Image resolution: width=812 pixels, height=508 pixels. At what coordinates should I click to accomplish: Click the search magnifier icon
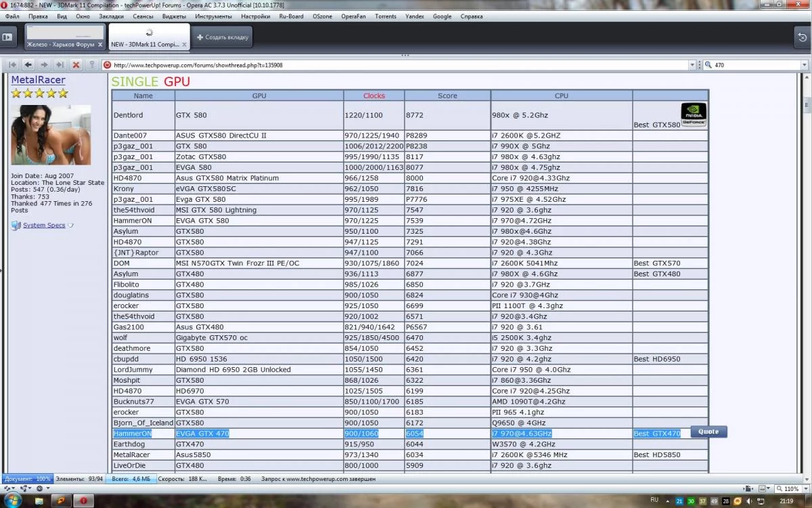click(708, 65)
